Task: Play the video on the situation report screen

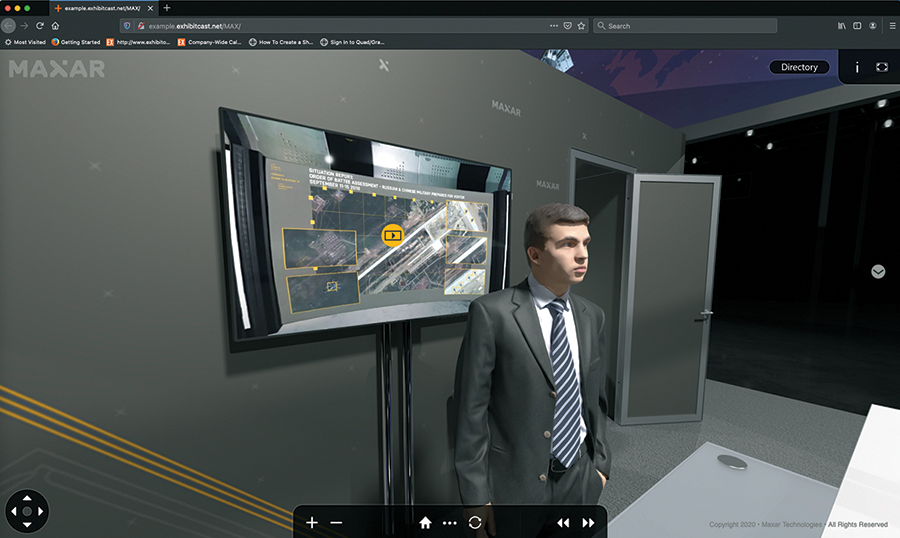Action: (x=393, y=235)
